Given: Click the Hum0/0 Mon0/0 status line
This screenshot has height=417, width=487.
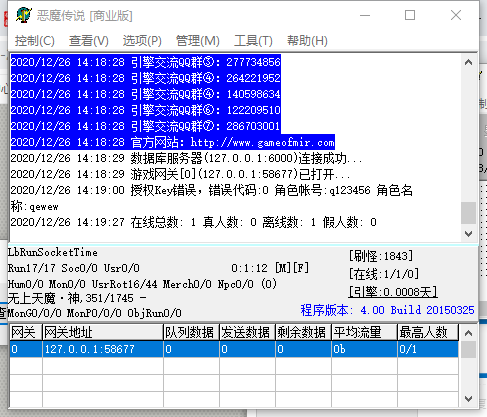Looking at the screenshot, I should tap(142, 284).
